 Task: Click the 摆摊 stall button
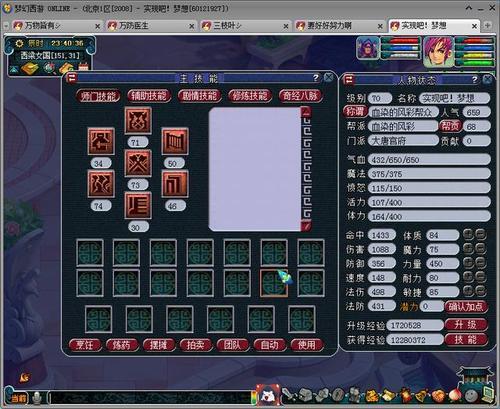click(159, 345)
